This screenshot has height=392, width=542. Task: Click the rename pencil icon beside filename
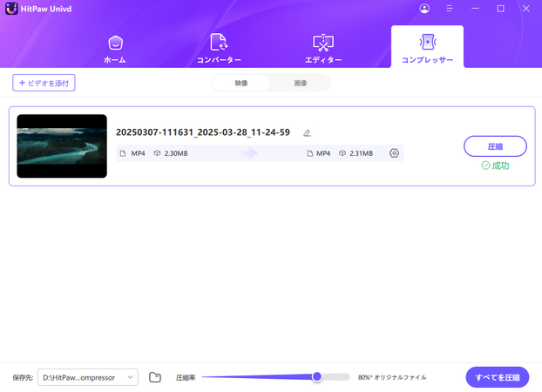coord(307,133)
